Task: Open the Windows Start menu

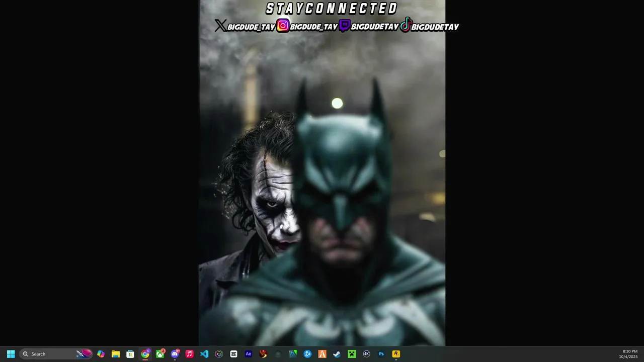Action: [11, 354]
